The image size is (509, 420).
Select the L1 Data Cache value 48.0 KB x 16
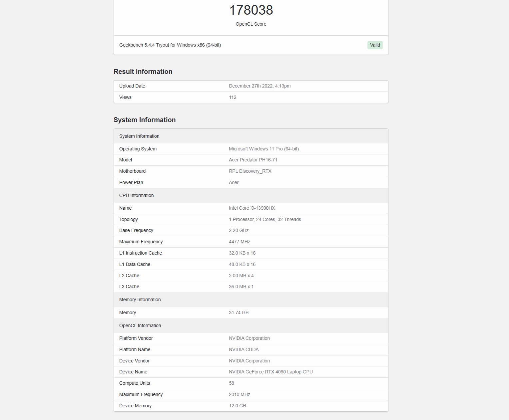[242, 264]
